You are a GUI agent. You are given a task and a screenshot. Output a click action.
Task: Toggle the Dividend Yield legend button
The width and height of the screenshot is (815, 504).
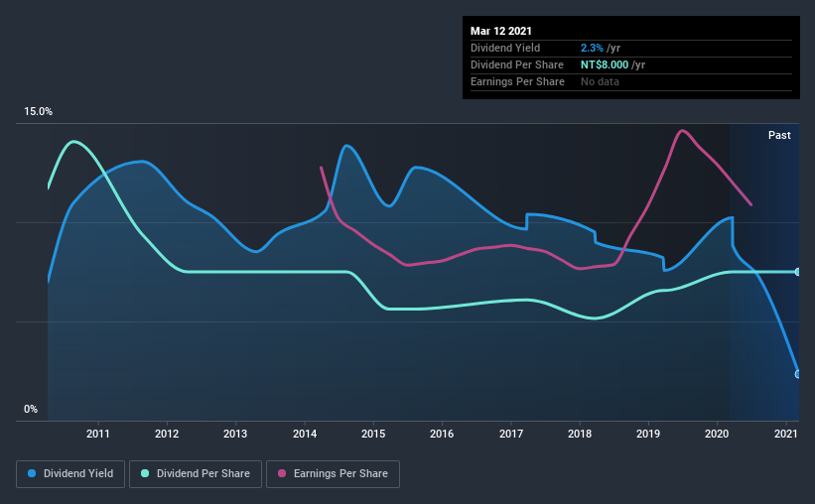[71, 474]
